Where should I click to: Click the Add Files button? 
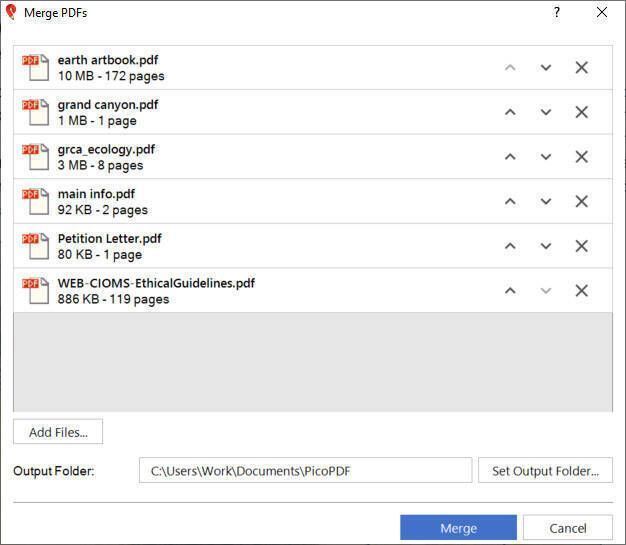(58, 432)
